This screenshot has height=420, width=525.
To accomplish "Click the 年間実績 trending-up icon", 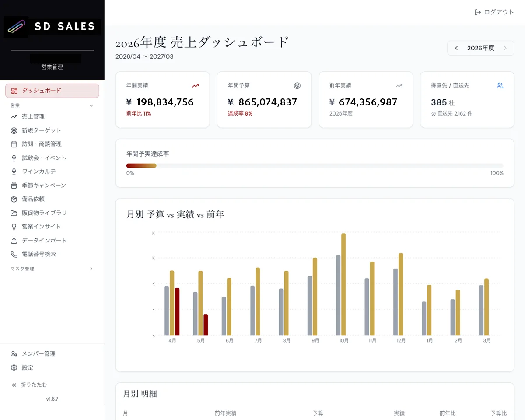I will pyautogui.click(x=195, y=86).
